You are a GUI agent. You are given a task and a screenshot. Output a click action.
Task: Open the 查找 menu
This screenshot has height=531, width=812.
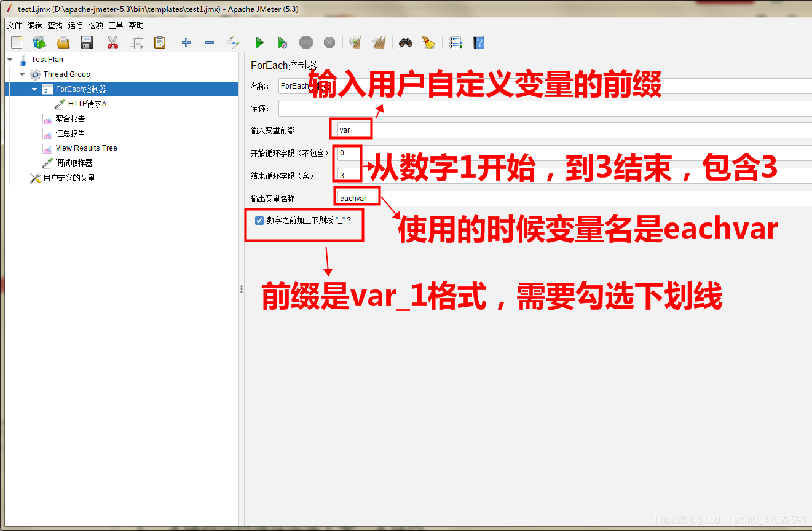coord(55,25)
